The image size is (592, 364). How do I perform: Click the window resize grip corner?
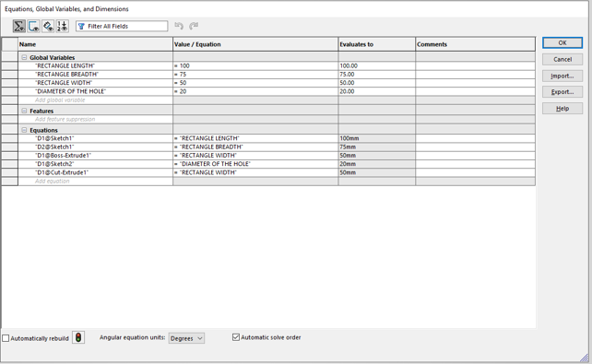(x=585, y=358)
